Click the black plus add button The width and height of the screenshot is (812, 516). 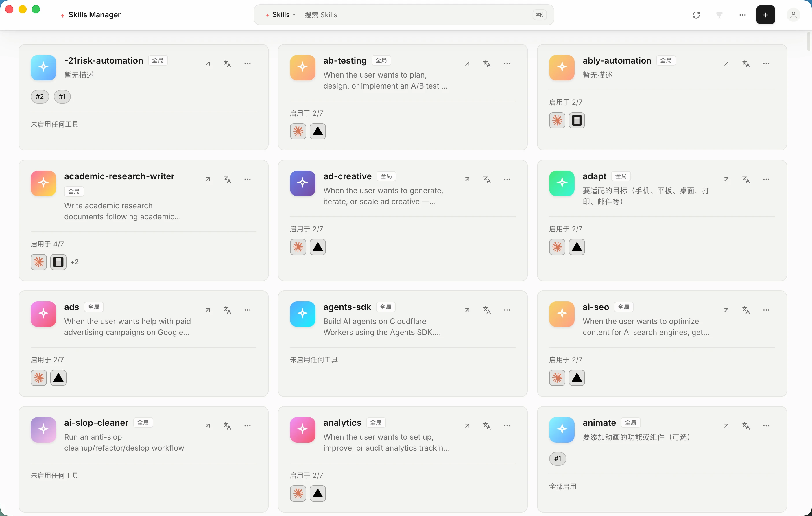765,15
